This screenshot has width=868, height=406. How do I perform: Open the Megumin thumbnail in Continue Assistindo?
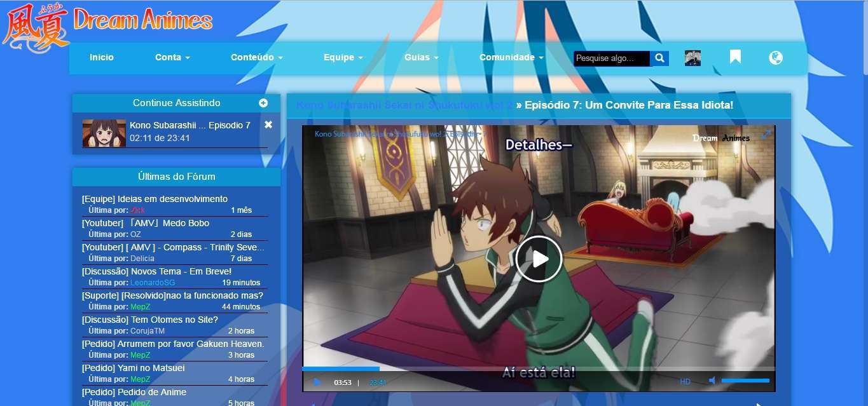[104, 133]
